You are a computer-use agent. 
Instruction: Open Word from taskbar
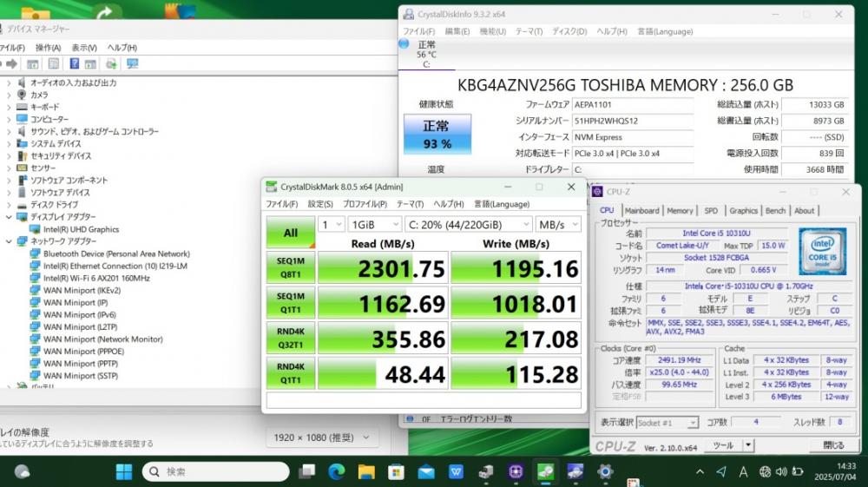coord(456,471)
